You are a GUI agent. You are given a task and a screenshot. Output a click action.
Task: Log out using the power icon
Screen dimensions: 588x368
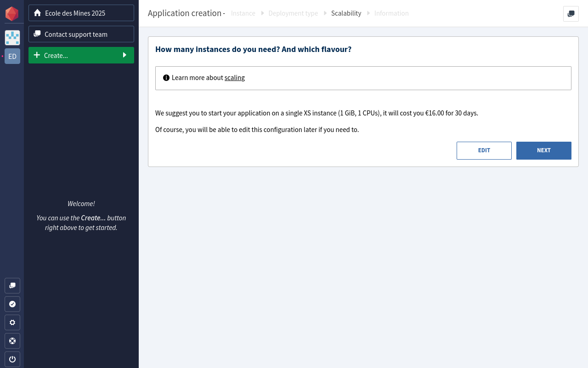12,359
